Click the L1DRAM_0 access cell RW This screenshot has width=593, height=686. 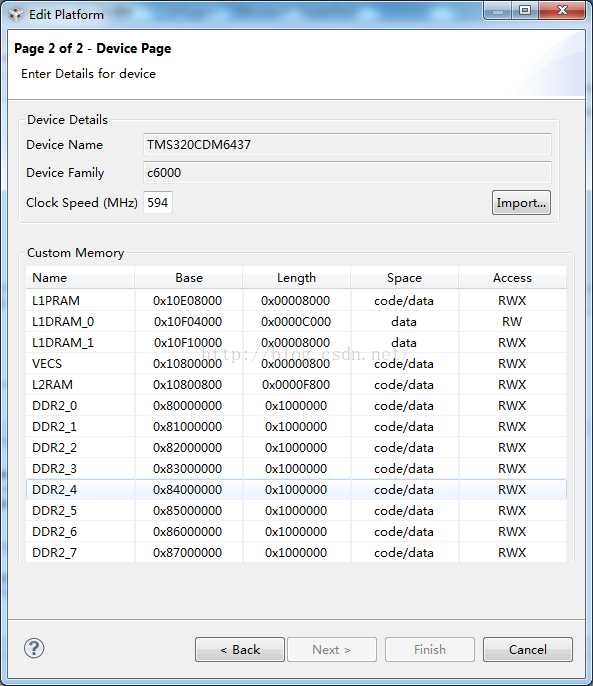[512, 322]
